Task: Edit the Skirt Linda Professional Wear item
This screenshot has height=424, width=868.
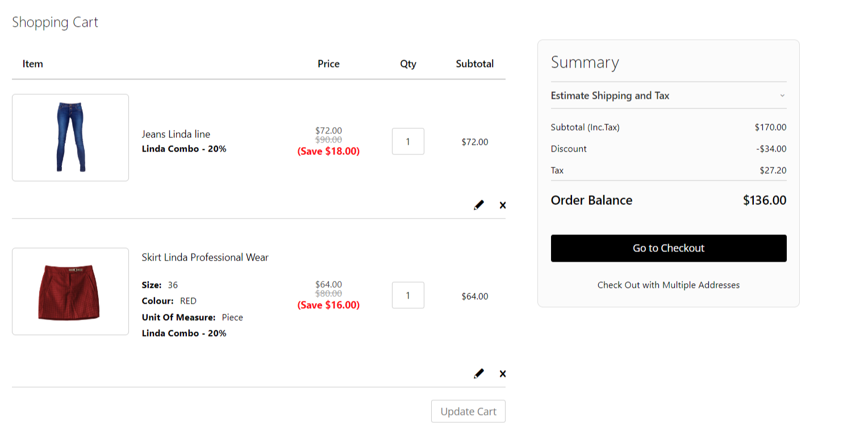Action: [479, 373]
